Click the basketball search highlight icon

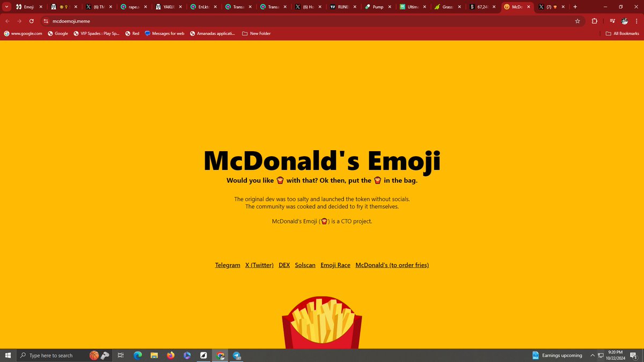pos(94,355)
